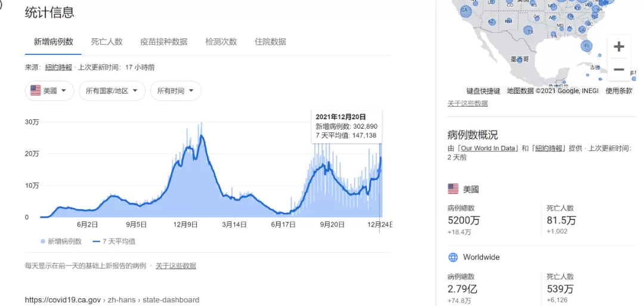Click the 10万 y-axis label
This screenshot has width=644, height=306.
32,186
